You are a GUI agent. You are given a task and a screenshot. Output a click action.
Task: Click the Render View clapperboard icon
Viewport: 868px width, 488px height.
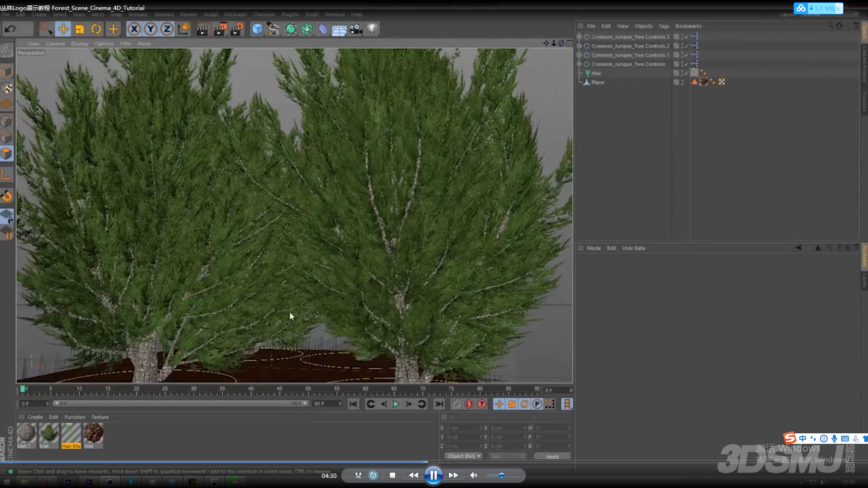click(x=203, y=30)
